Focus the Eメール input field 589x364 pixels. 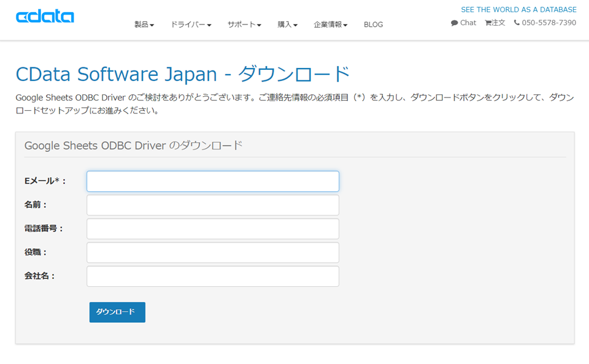[213, 181]
